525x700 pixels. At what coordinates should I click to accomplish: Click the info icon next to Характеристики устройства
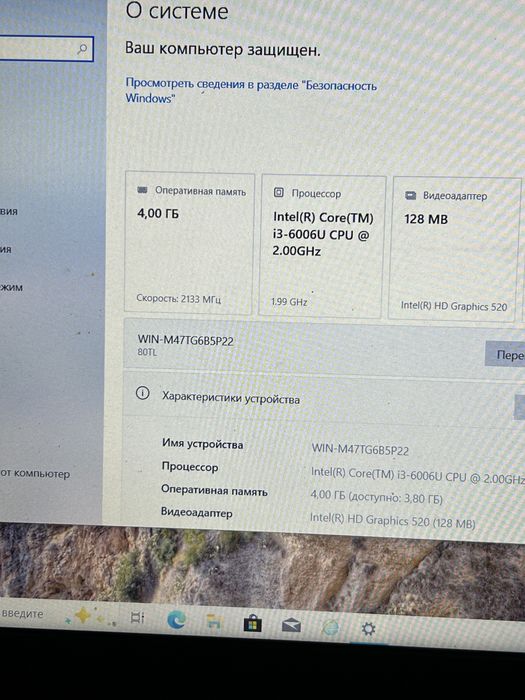tap(142, 393)
